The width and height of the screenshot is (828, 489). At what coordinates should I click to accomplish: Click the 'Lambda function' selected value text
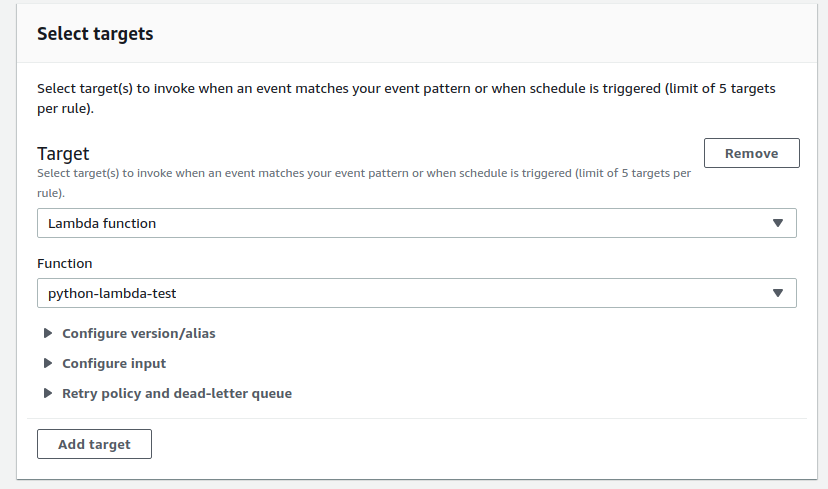coord(102,223)
